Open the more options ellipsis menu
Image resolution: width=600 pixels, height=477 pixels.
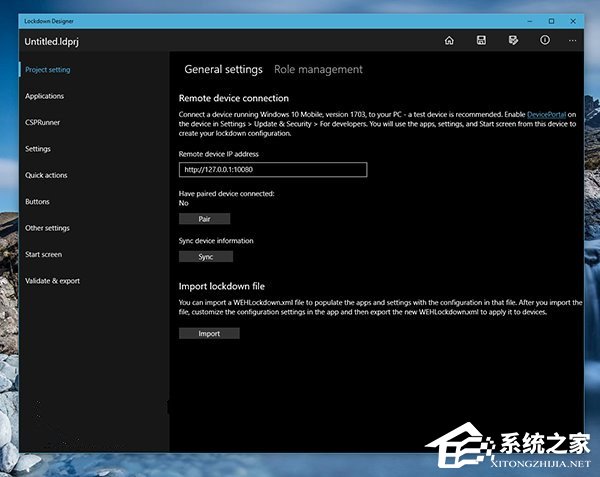[572, 40]
